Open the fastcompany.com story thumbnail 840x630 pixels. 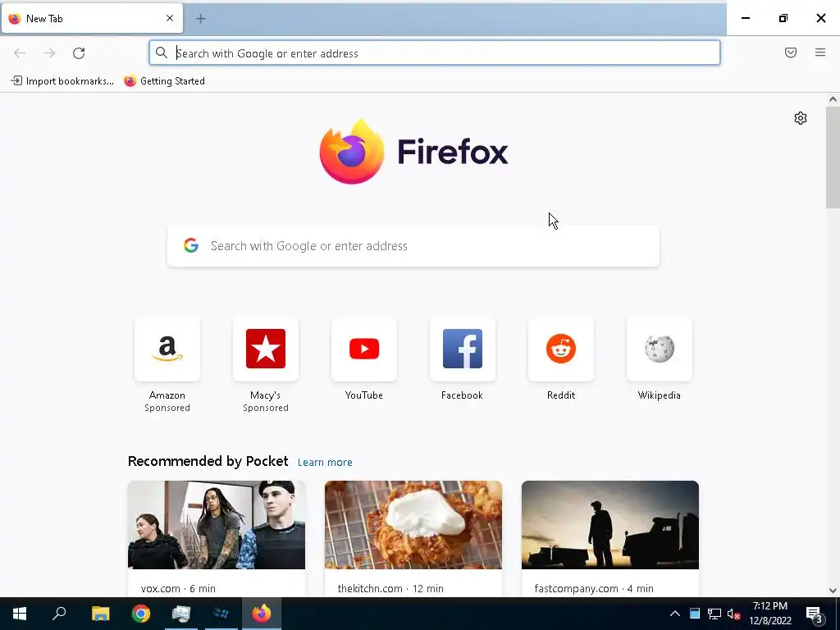tap(610, 525)
